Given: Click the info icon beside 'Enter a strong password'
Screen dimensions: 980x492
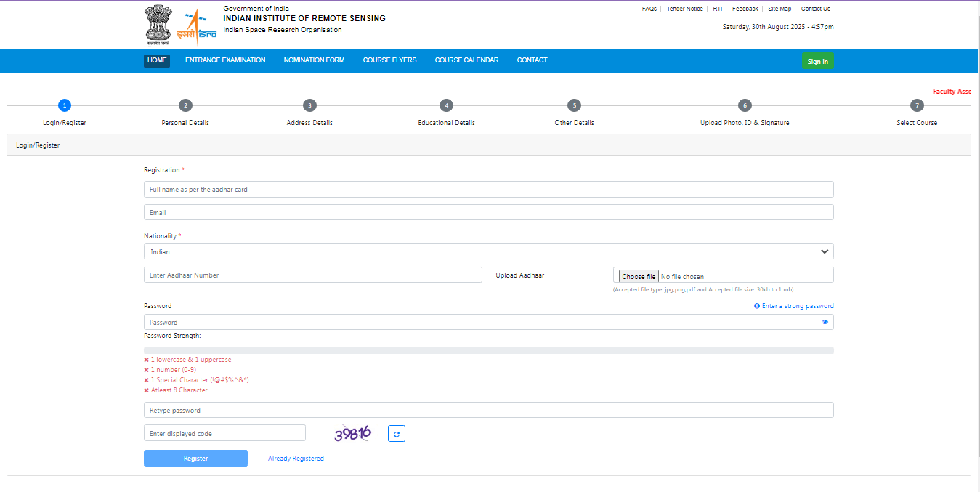Looking at the screenshot, I should [757, 305].
